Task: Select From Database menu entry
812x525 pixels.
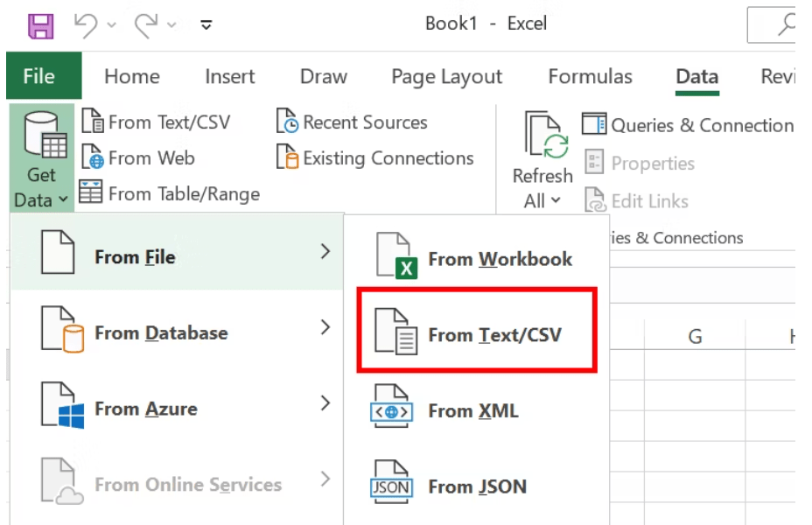Action: [177, 328]
